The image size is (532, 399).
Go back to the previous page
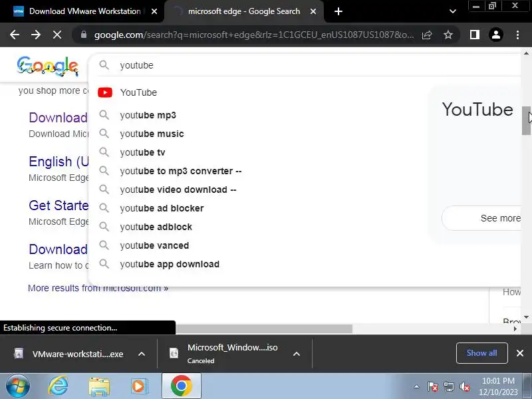coord(14,35)
